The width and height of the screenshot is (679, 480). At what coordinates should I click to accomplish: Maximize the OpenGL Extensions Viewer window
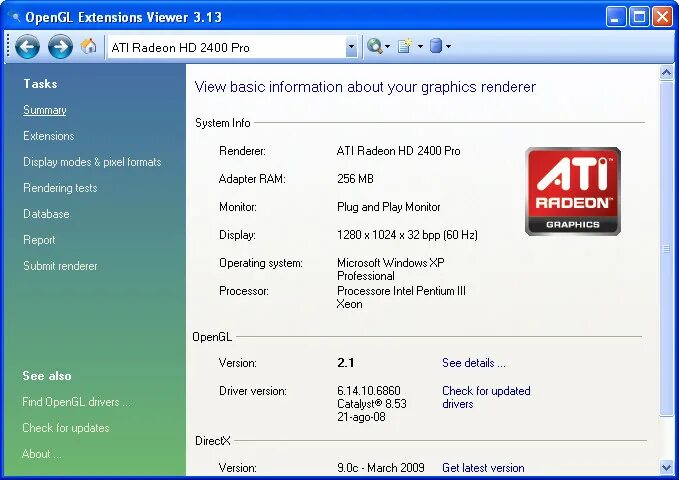coord(639,17)
